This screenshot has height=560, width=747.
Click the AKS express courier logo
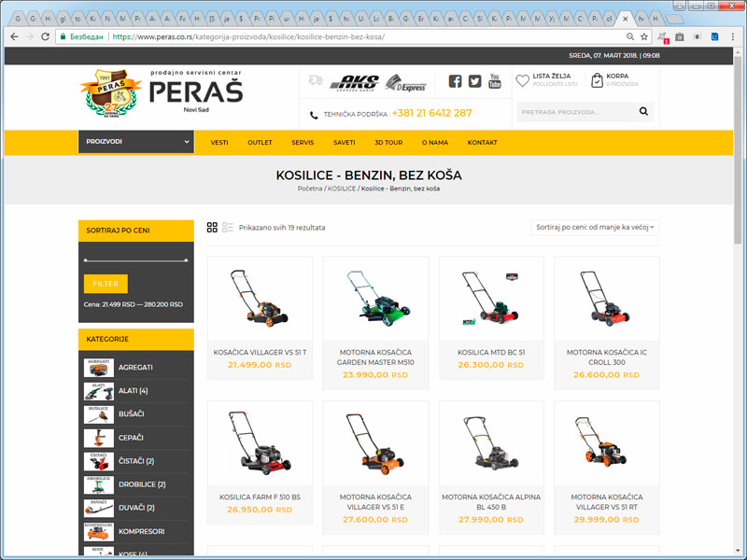coord(355,83)
